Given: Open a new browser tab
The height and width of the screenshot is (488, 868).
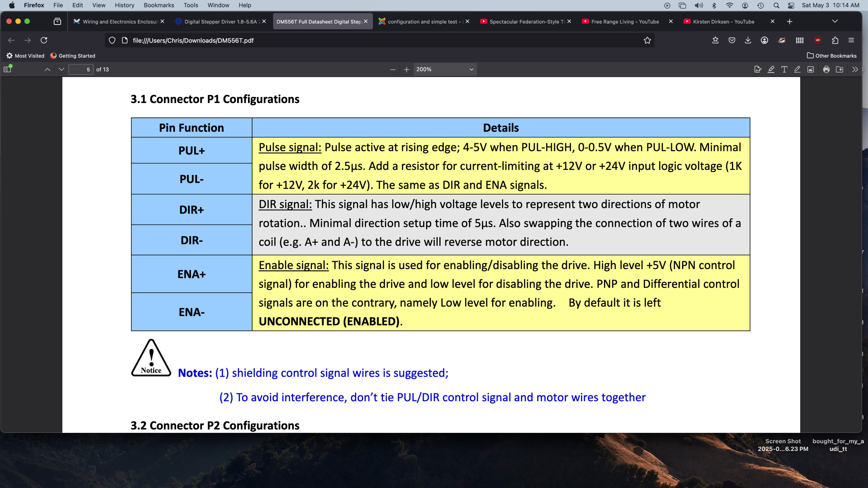Looking at the screenshot, I should coord(790,22).
